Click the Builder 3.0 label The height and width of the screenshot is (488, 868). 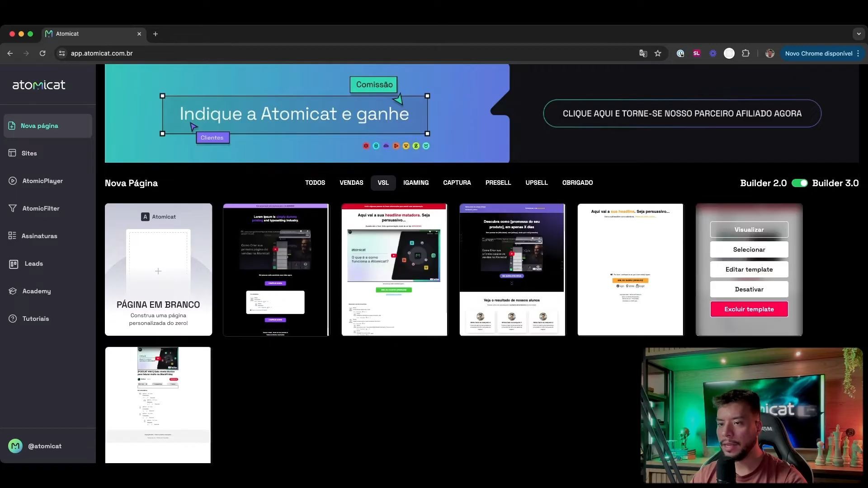point(835,183)
